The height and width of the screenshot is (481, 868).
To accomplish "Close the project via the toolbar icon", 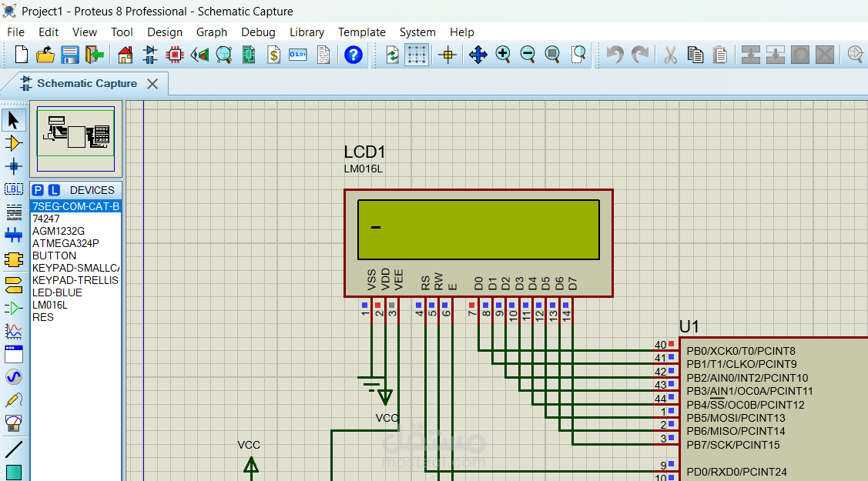I will point(95,55).
